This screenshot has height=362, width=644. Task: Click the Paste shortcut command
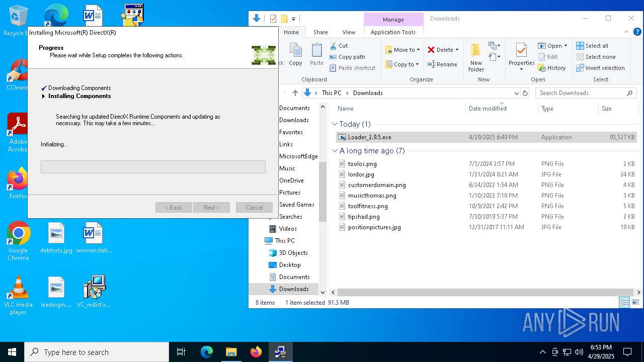pos(352,68)
